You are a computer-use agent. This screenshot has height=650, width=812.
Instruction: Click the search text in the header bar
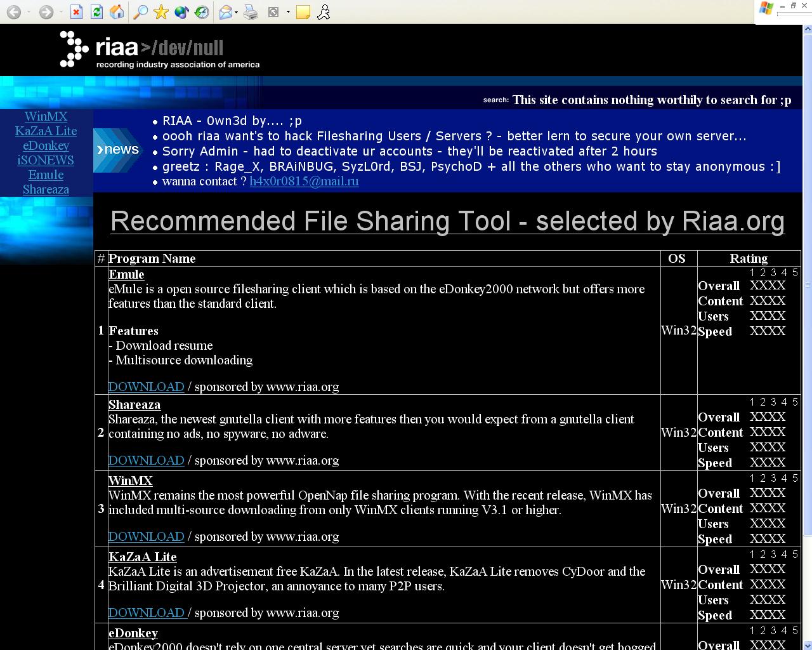(x=652, y=100)
